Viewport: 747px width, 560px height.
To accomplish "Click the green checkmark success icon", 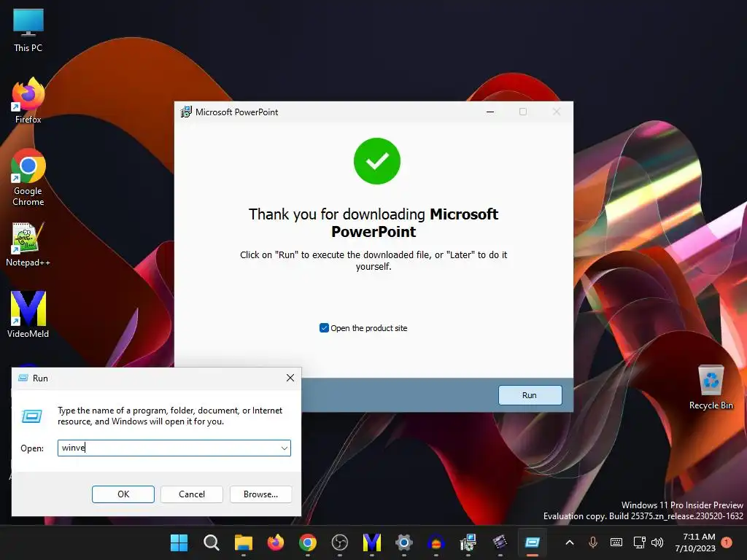I will (x=377, y=161).
